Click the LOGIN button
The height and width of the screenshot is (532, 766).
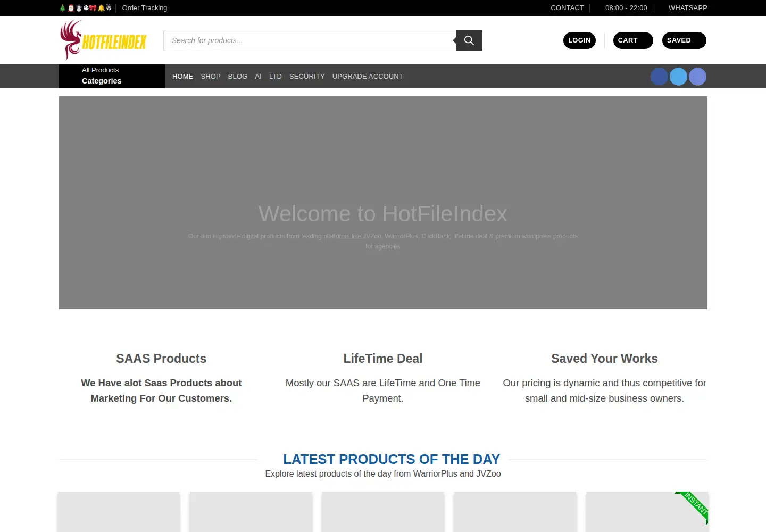tap(579, 40)
